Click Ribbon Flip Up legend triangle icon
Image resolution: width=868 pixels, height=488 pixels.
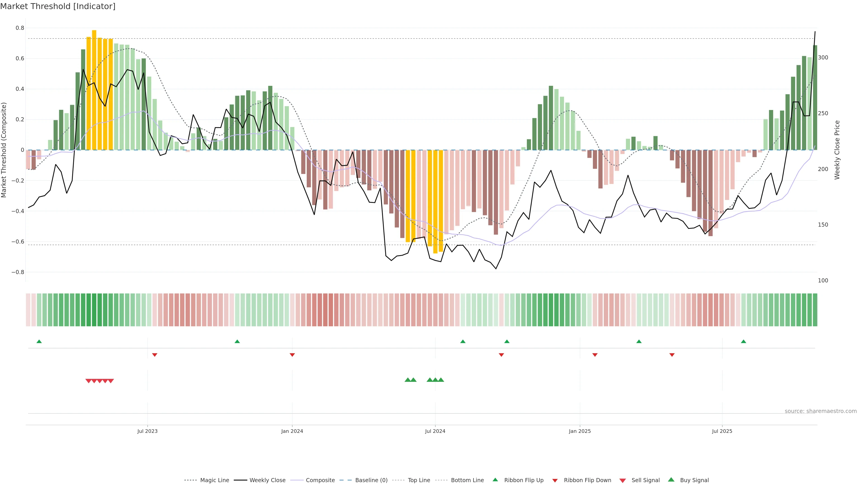pos(495,480)
